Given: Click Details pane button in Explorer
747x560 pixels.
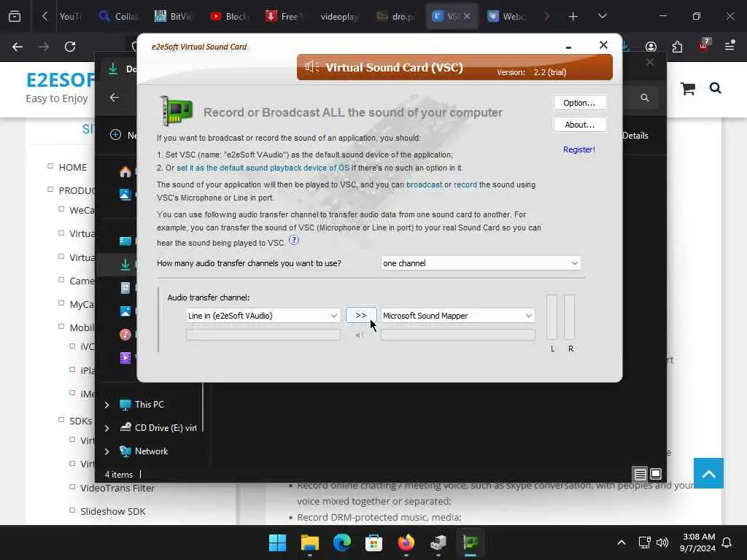Looking at the screenshot, I should (x=635, y=136).
